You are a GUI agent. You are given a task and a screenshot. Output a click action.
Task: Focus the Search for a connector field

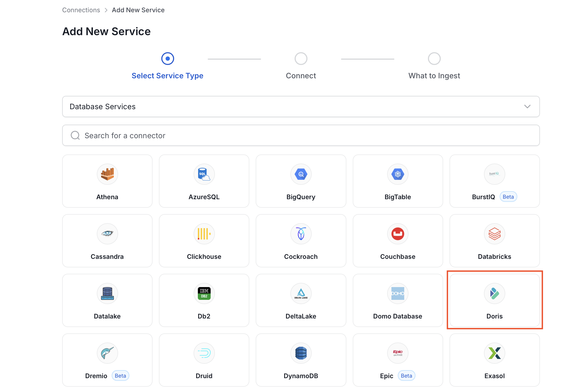pos(301,135)
